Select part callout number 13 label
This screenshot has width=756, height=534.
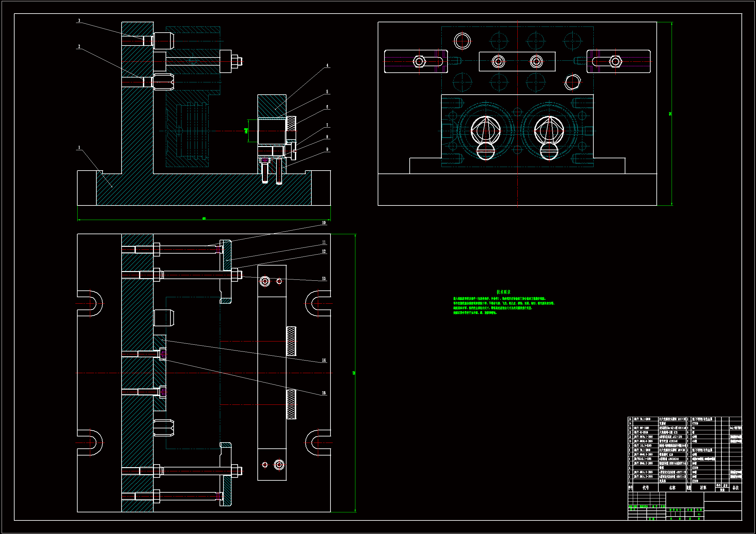324,278
